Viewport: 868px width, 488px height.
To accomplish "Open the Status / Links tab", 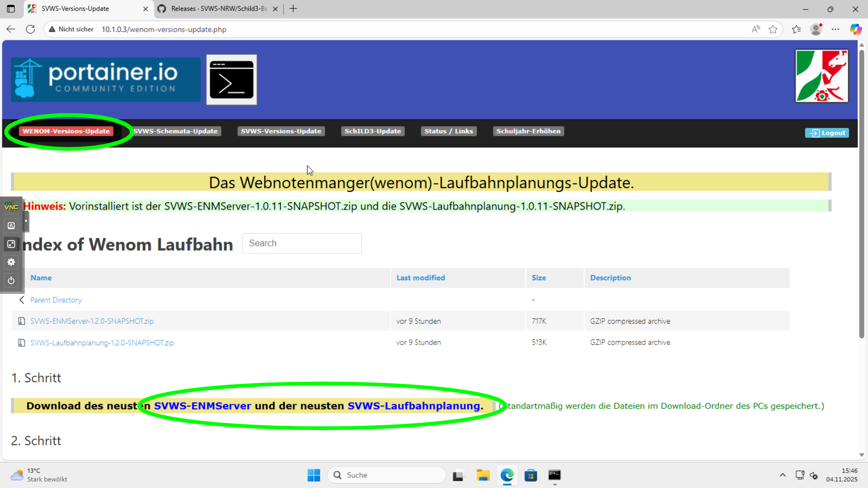I will tap(449, 131).
